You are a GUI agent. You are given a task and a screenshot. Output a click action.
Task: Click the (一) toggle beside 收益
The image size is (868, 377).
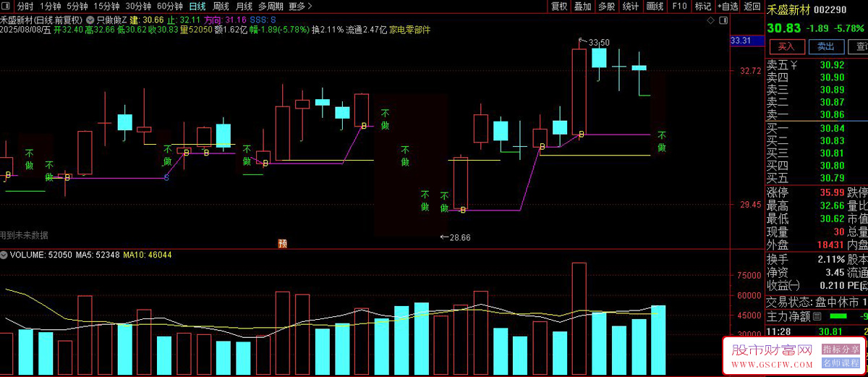pyautogui.click(x=794, y=286)
